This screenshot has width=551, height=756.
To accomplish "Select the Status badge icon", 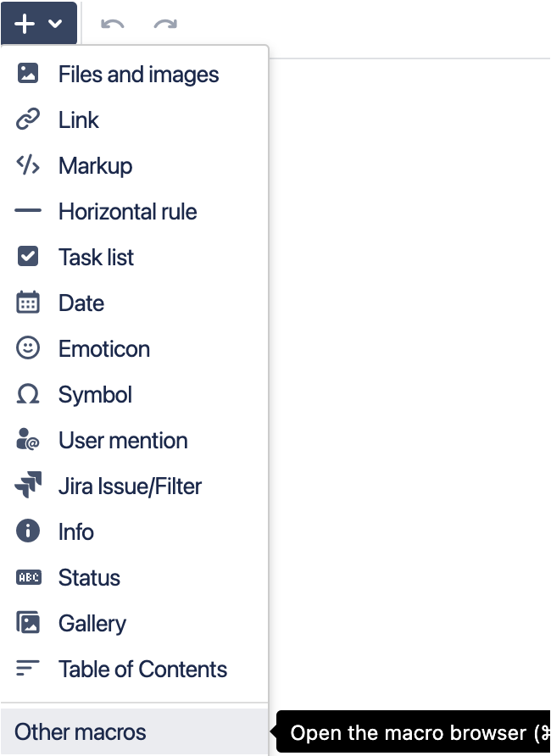I will (x=28, y=577).
